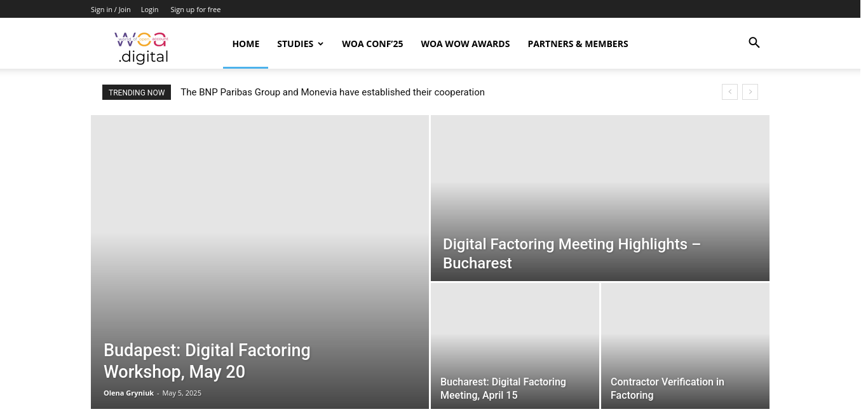
Task: Open Partners & Members menu
Action: coord(578,44)
